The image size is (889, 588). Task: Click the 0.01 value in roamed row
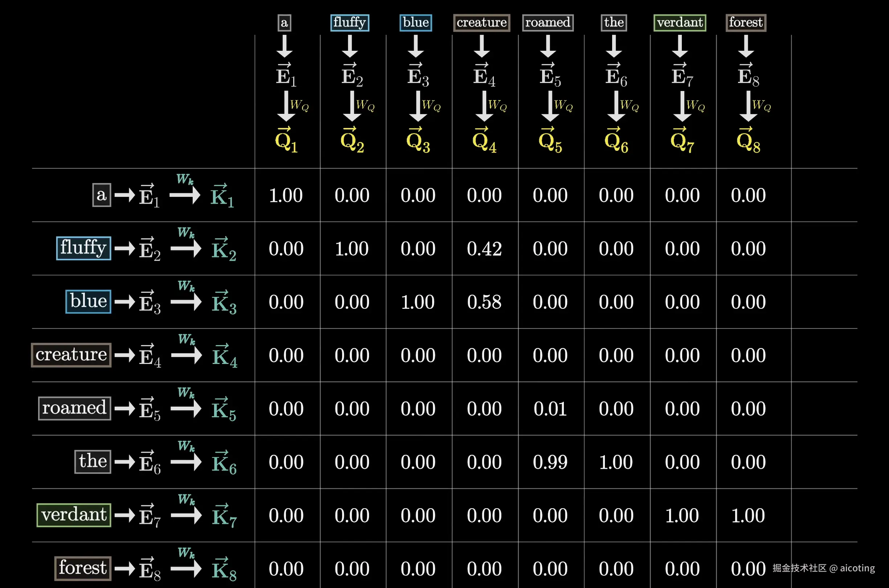[x=550, y=409]
